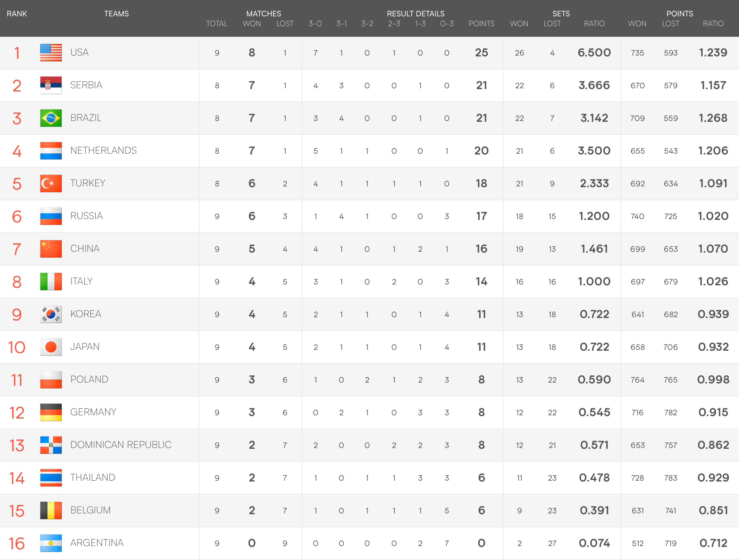Viewport: 739px width, 560px height.
Task: Click the Argentina flag icon
Action: [x=51, y=543]
